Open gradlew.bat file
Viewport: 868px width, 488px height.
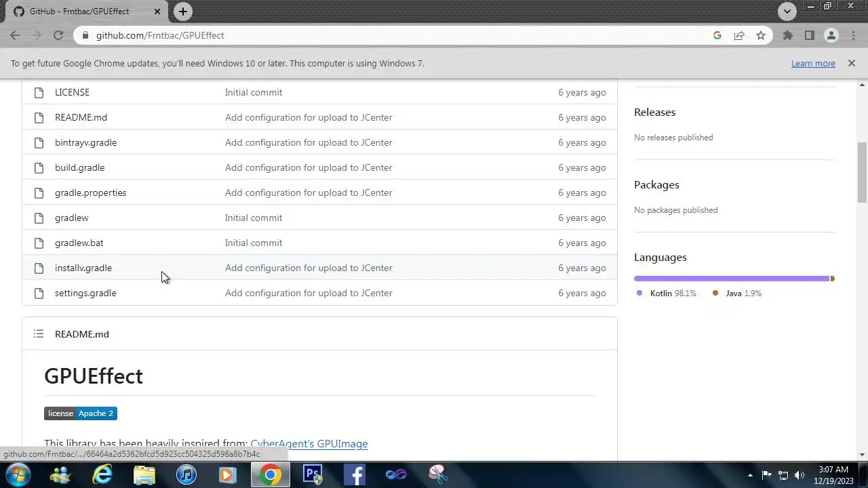pos(79,243)
